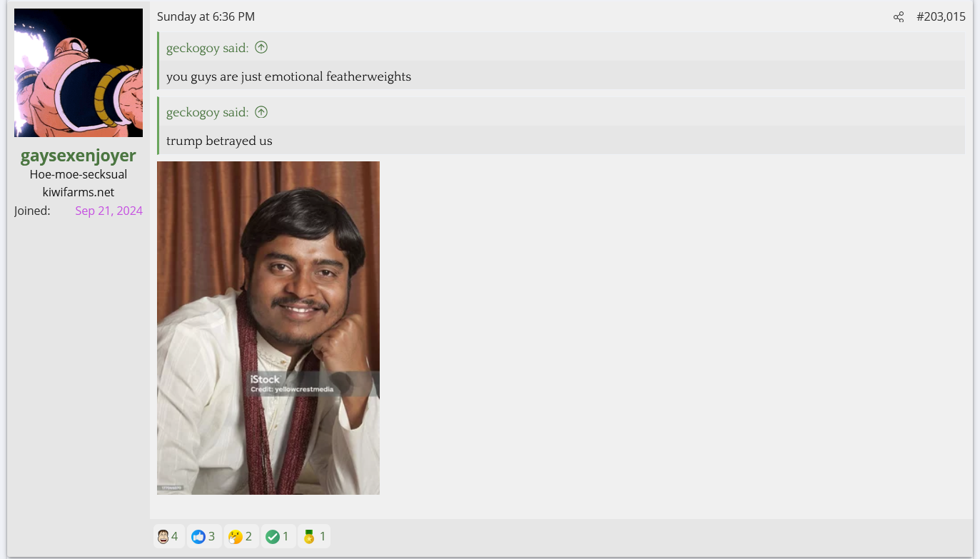Click the green checkmark reaction
Screen dimensions: 980x559
277,536
